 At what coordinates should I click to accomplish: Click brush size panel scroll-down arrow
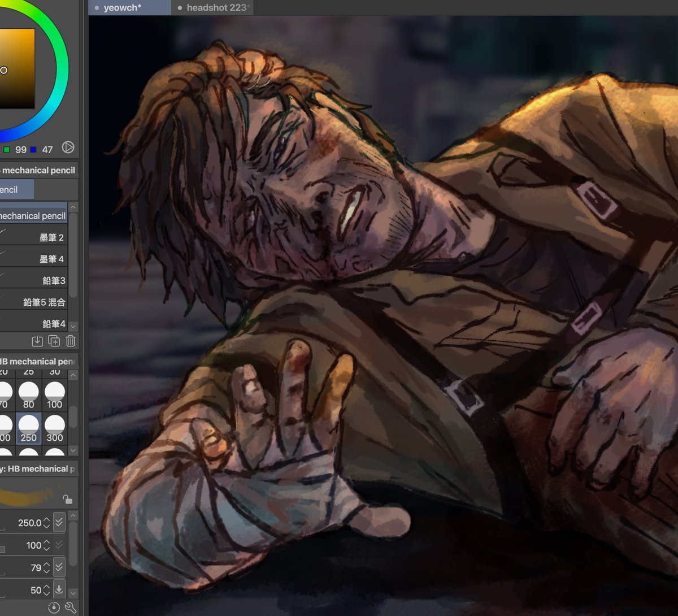tap(73, 450)
